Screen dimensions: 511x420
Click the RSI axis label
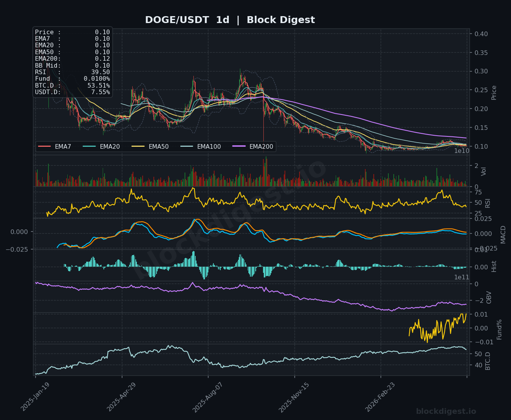click(488, 203)
